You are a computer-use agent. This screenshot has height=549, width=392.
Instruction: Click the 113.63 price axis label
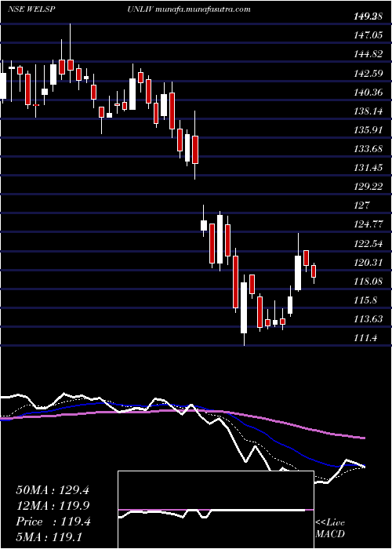367,319
